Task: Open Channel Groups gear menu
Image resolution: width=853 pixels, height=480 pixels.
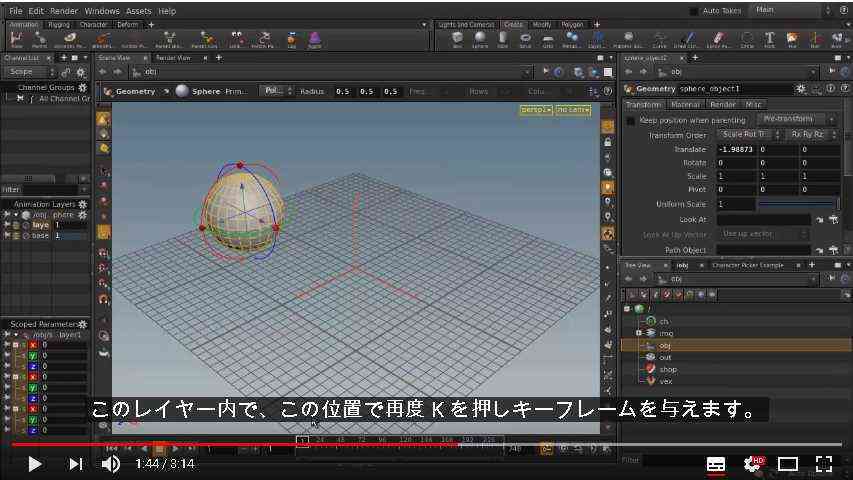Action: [82, 88]
